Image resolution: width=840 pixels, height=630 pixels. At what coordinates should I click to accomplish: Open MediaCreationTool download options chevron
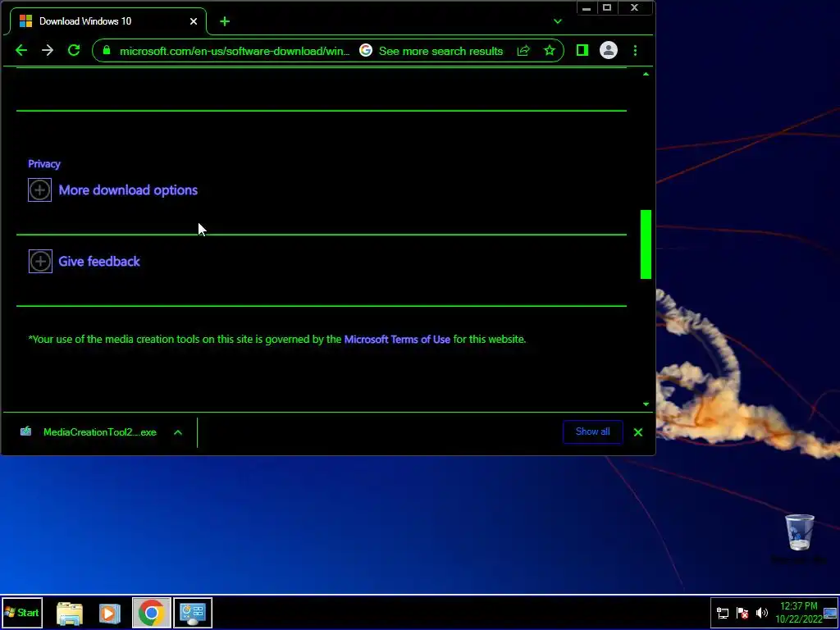[x=178, y=432]
